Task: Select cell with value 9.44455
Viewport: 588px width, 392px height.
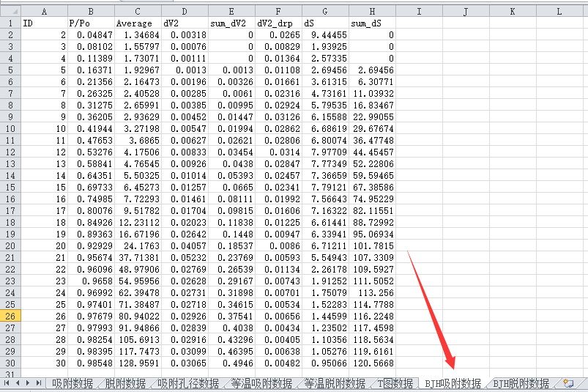Action: click(x=326, y=35)
